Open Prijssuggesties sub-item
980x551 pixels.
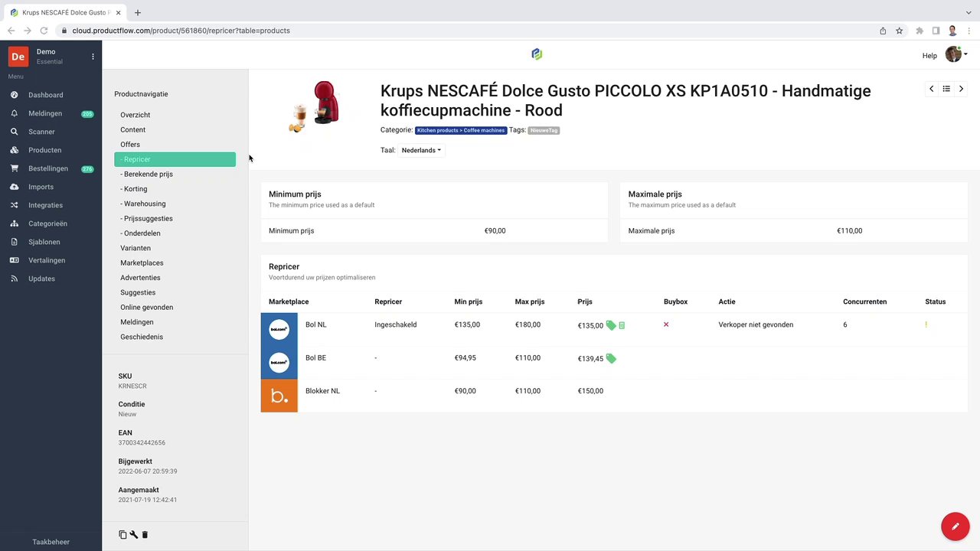click(146, 218)
